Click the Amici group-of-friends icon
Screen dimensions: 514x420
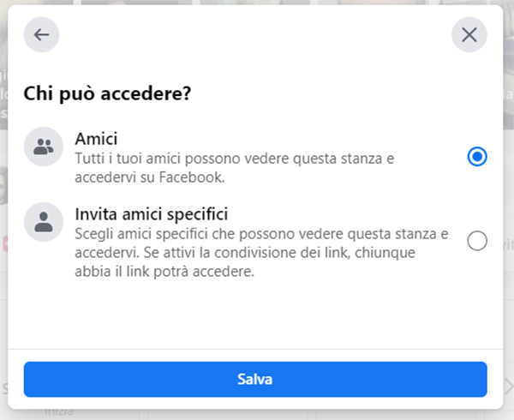point(43,147)
